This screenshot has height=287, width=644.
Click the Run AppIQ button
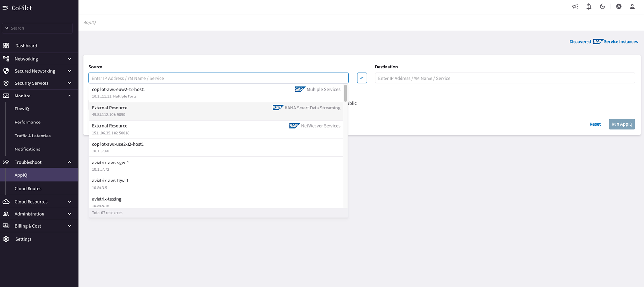(x=621, y=124)
